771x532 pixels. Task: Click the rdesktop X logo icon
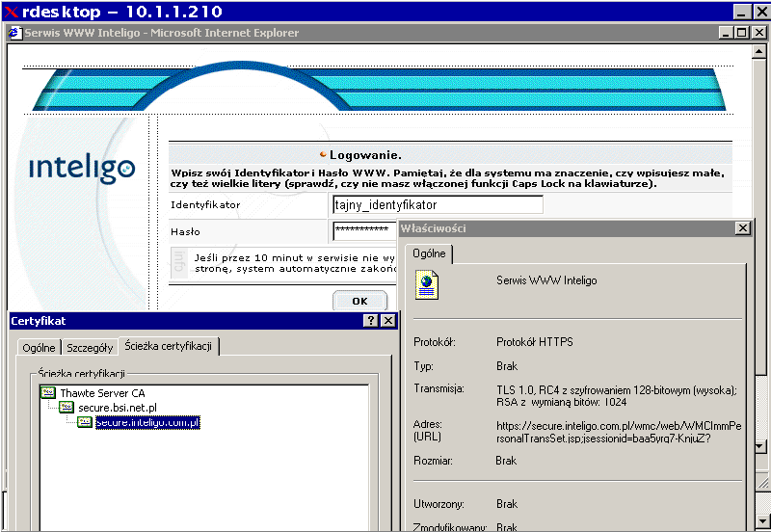pos(11,12)
